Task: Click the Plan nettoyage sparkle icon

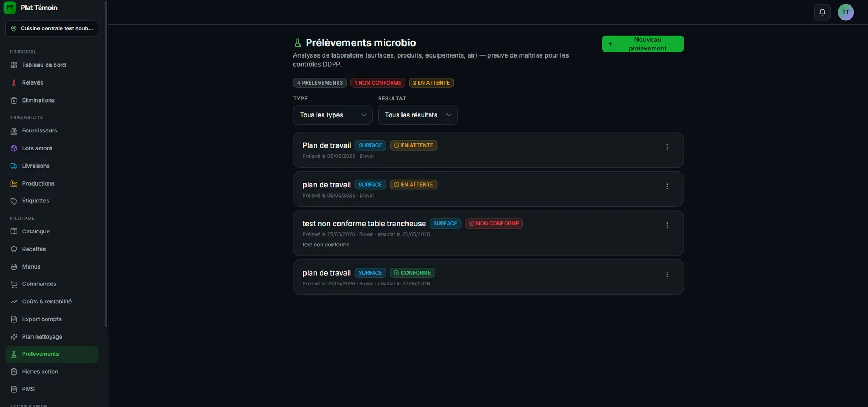Action: [x=14, y=337]
